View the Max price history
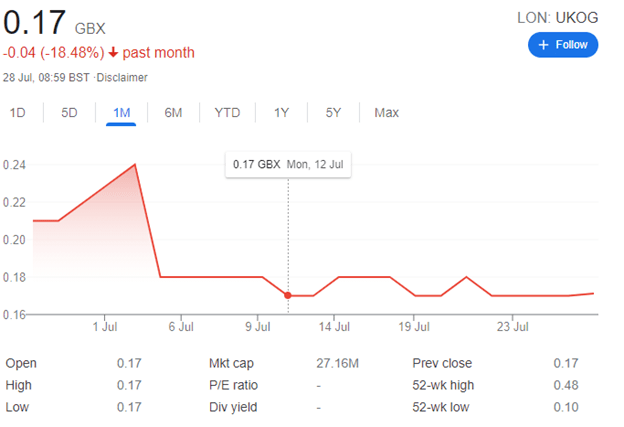Screen dimensions: 624x427 point(386,113)
